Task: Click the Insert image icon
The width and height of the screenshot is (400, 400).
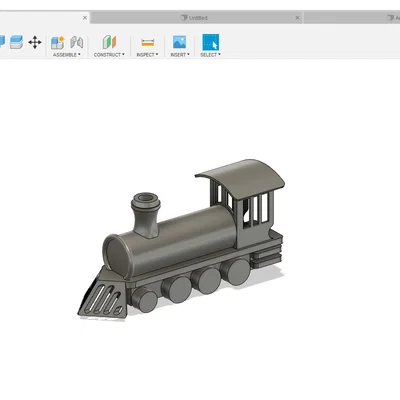Action: [x=179, y=42]
